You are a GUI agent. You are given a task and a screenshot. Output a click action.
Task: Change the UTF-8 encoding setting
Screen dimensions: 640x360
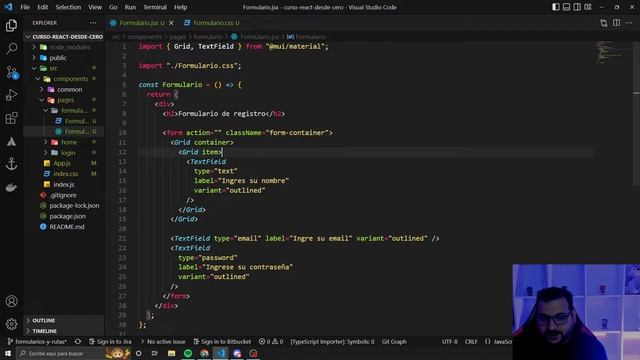pyautogui.click(x=449, y=342)
